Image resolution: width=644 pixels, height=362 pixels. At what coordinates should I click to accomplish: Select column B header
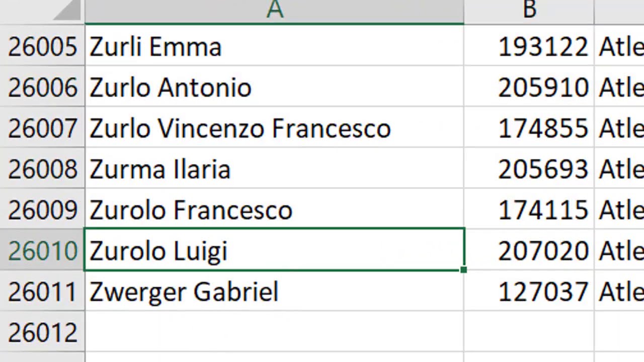point(529,10)
